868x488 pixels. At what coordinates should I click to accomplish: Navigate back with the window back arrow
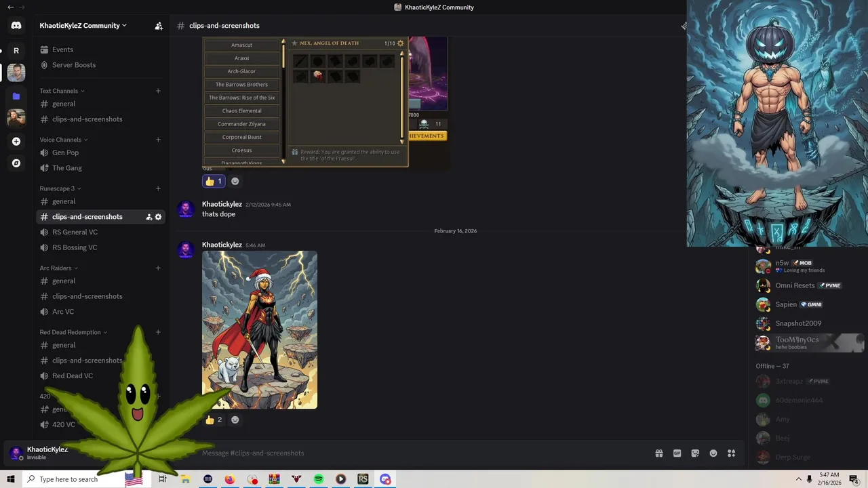point(10,7)
